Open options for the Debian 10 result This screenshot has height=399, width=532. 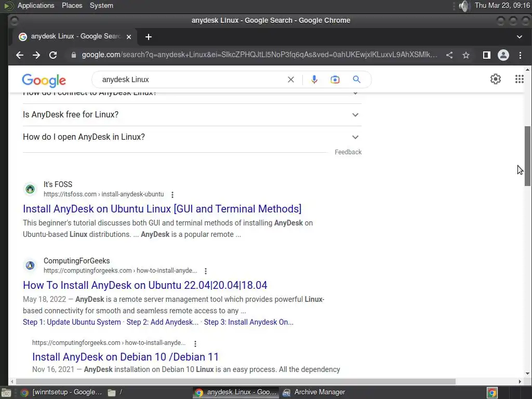(195, 343)
